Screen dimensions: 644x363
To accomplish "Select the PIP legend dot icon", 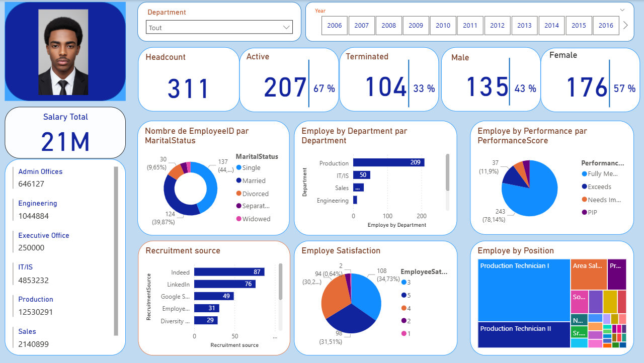I will (x=584, y=212).
